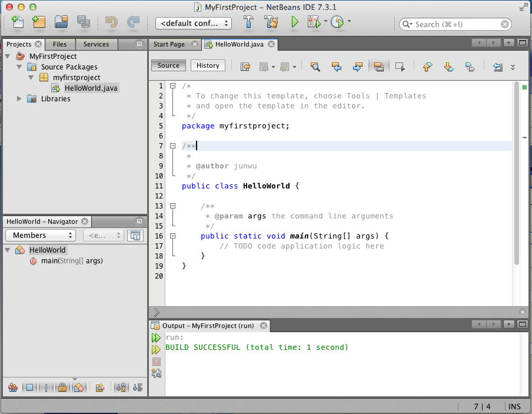Click the Search field in the toolbar
The width and height of the screenshot is (532, 414).
coord(455,24)
